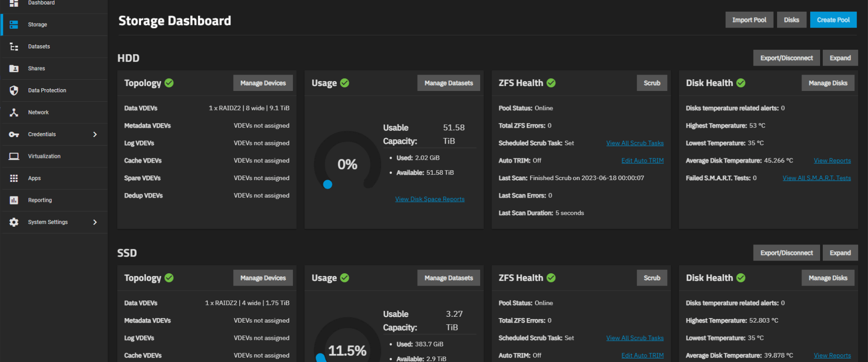
Task: Click the Storage Dashboard heading
Action: 175,21
